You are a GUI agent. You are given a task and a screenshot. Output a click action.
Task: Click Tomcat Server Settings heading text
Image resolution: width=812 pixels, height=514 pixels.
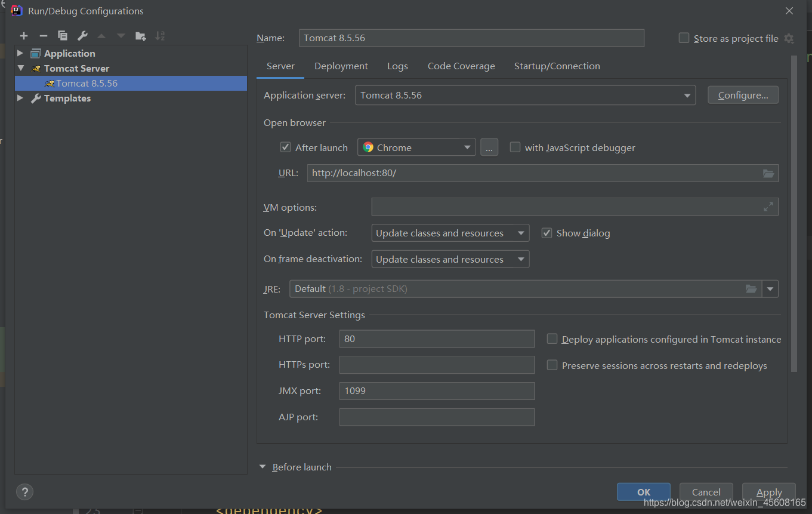click(314, 315)
